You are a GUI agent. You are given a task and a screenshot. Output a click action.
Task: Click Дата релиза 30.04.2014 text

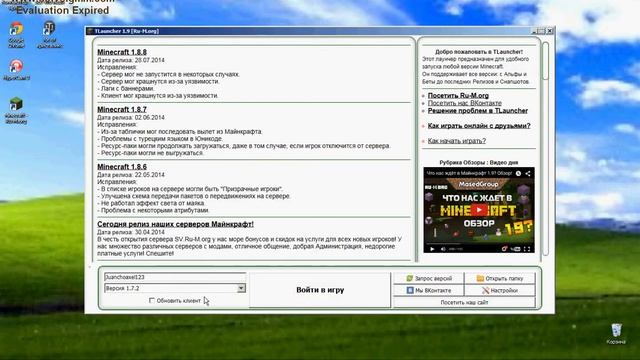point(131,232)
